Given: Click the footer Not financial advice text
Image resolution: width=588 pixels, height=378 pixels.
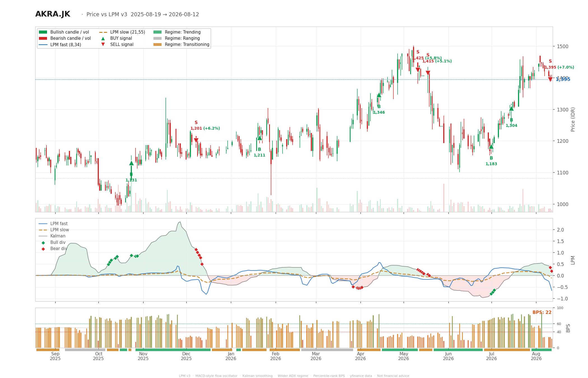Looking at the screenshot, I should coord(393,376).
